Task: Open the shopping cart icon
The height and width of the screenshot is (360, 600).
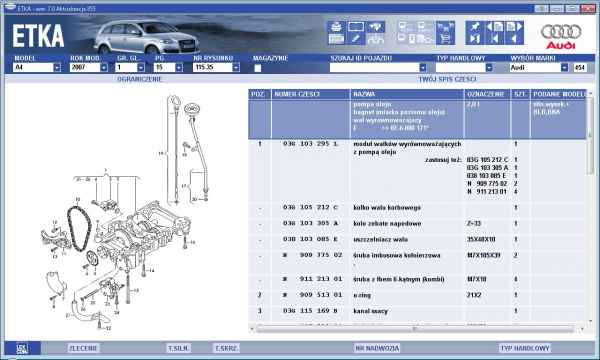Action: click(445, 39)
